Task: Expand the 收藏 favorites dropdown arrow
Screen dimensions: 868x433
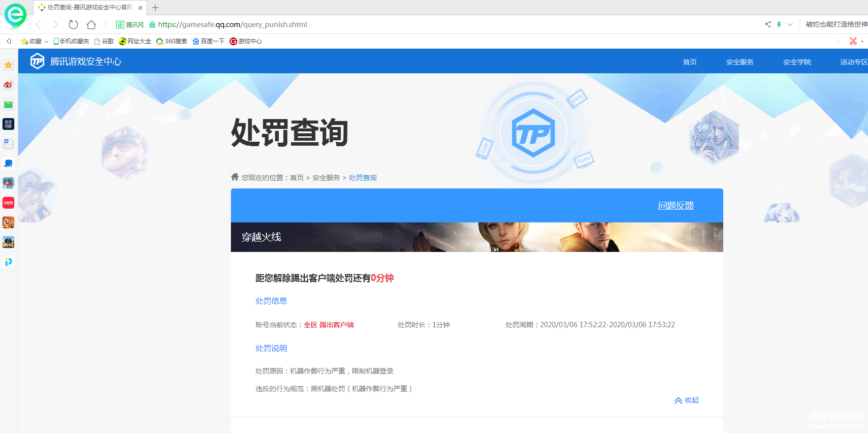Action: click(46, 42)
